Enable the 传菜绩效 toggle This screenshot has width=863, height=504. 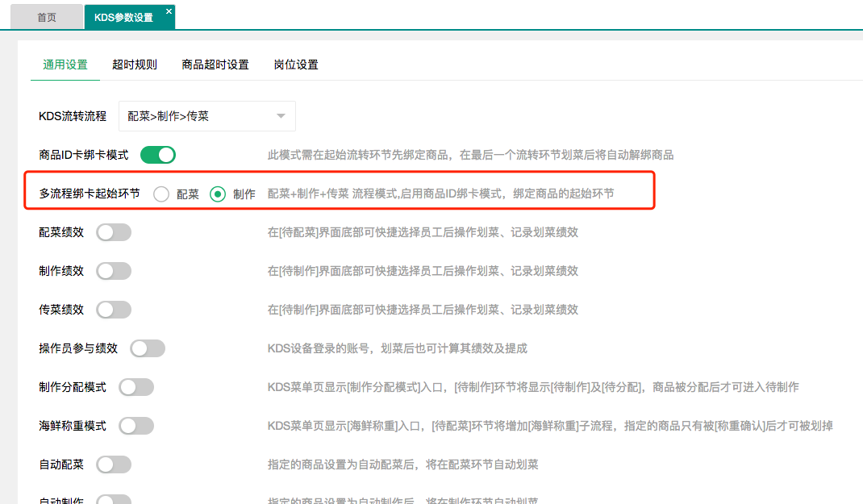(x=114, y=310)
